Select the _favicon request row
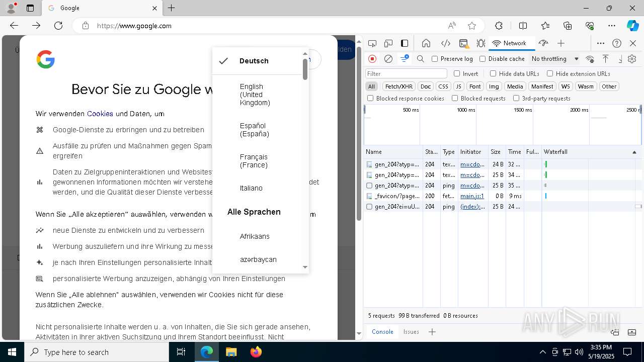 tap(503, 196)
